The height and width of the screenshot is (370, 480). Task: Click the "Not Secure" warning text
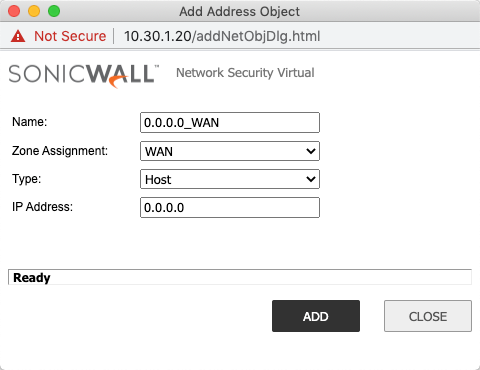tap(70, 36)
